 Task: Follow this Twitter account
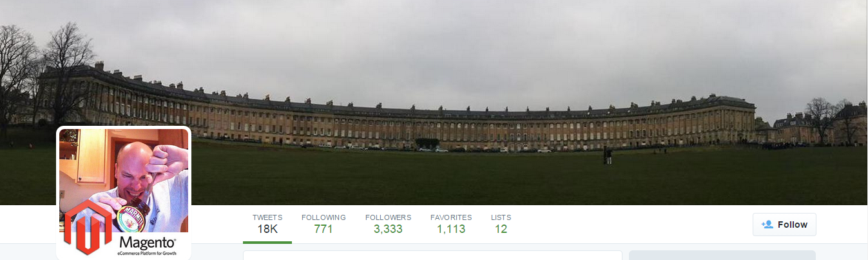tap(784, 225)
